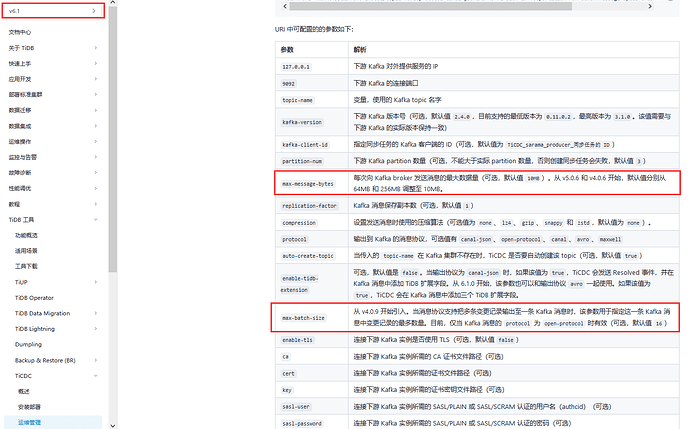Open the 工具下载 page

tap(26, 266)
